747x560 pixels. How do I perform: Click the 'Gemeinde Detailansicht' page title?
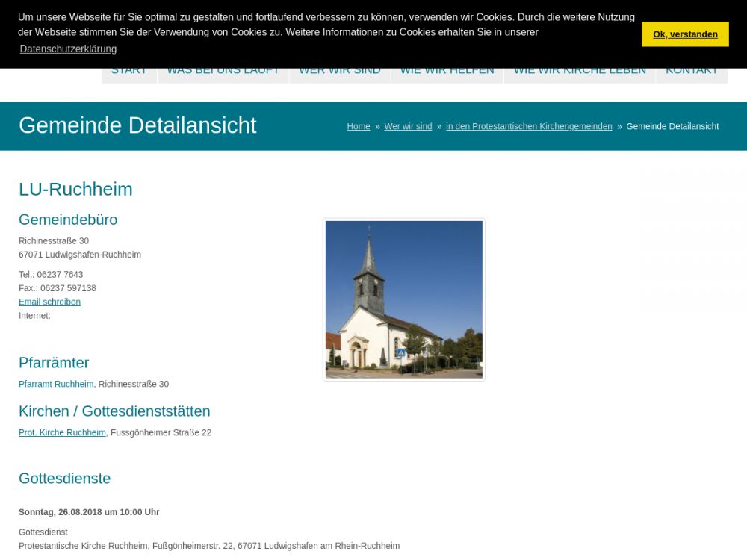(137, 125)
